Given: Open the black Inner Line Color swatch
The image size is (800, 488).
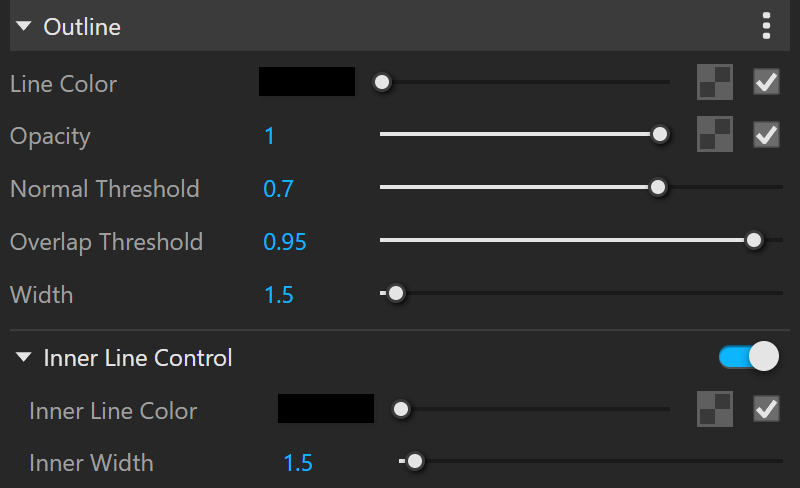Looking at the screenshot, I should [x=326, y=408].
